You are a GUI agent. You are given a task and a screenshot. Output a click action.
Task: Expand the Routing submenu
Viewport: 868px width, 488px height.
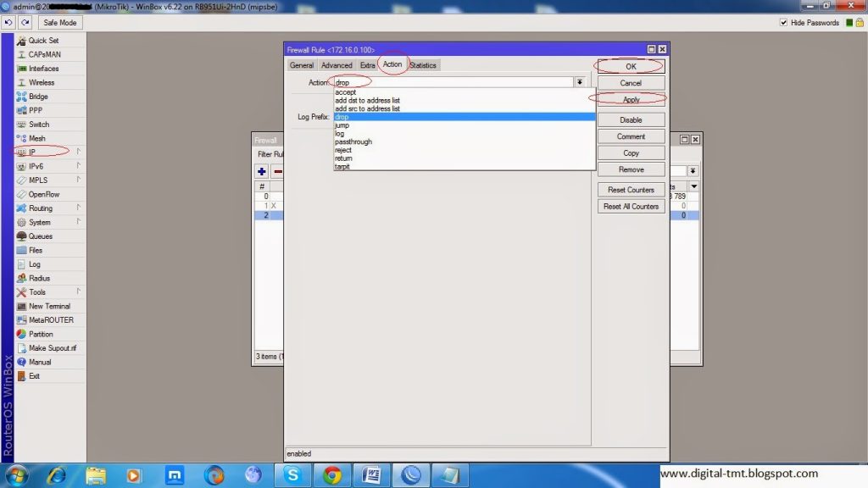click(79, 208)
